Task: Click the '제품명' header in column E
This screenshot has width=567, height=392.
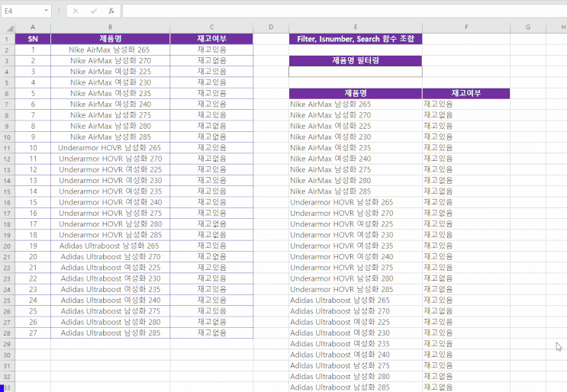Action: (x=356, y=93)
